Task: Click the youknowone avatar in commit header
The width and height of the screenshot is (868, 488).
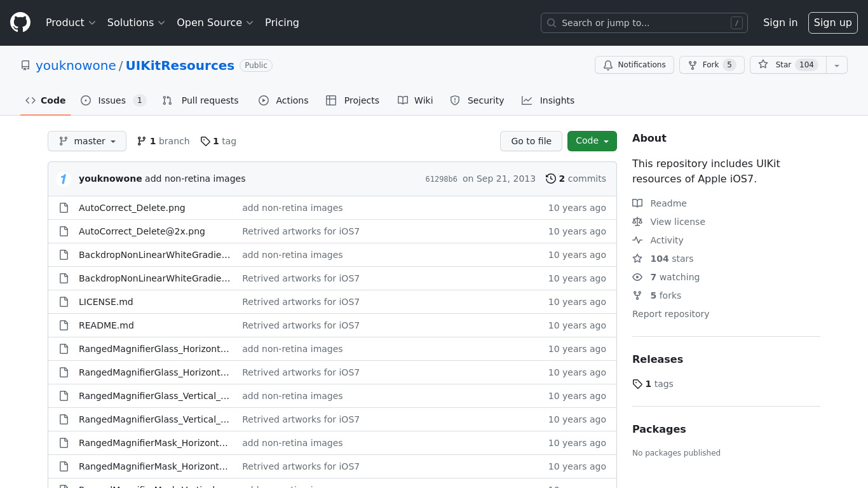Action: pos(63,179)
